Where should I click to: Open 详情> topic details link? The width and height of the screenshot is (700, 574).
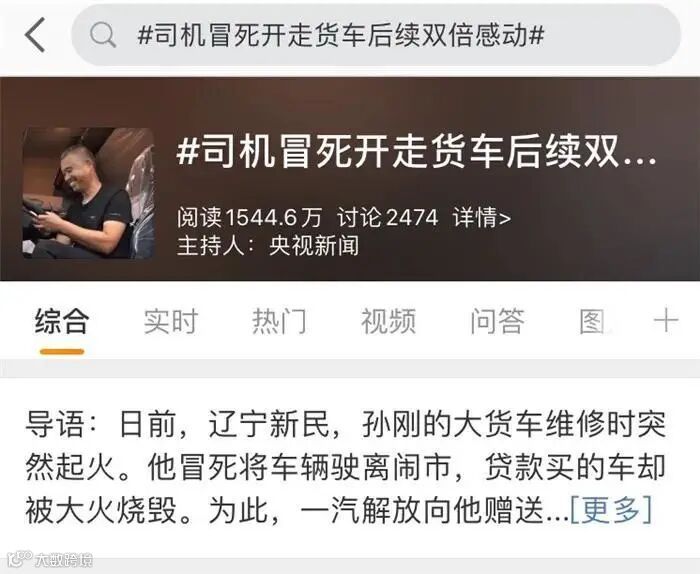[x=481, y=217]
